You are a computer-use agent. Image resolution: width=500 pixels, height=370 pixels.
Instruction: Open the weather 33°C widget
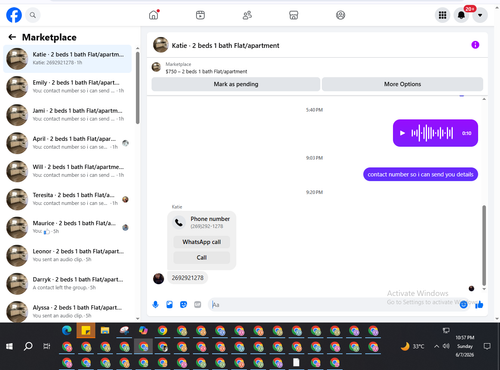tap(412, 347)
